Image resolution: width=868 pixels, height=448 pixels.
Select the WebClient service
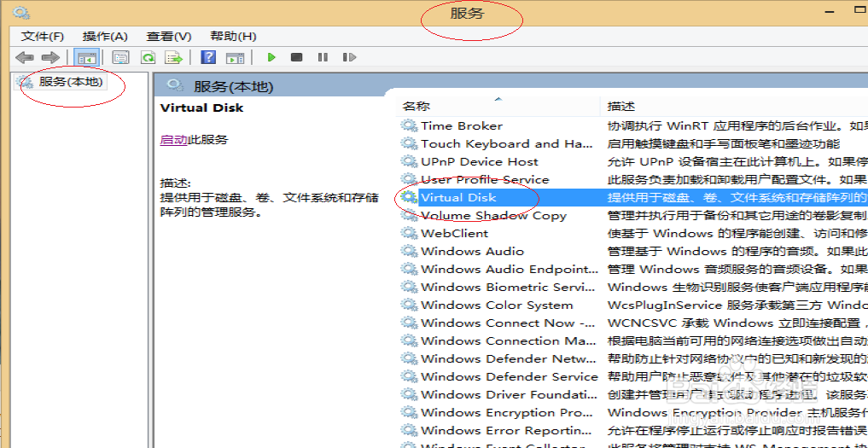[454, 233]
